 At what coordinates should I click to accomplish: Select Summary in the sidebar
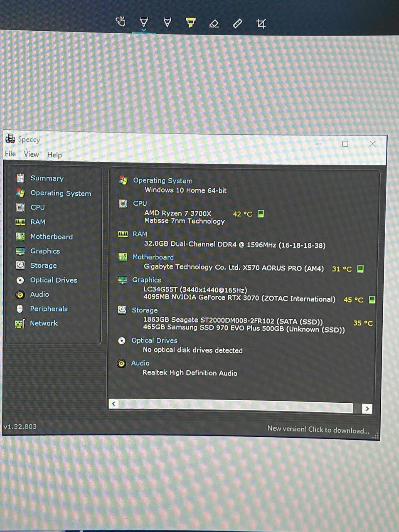coord(47,178)
